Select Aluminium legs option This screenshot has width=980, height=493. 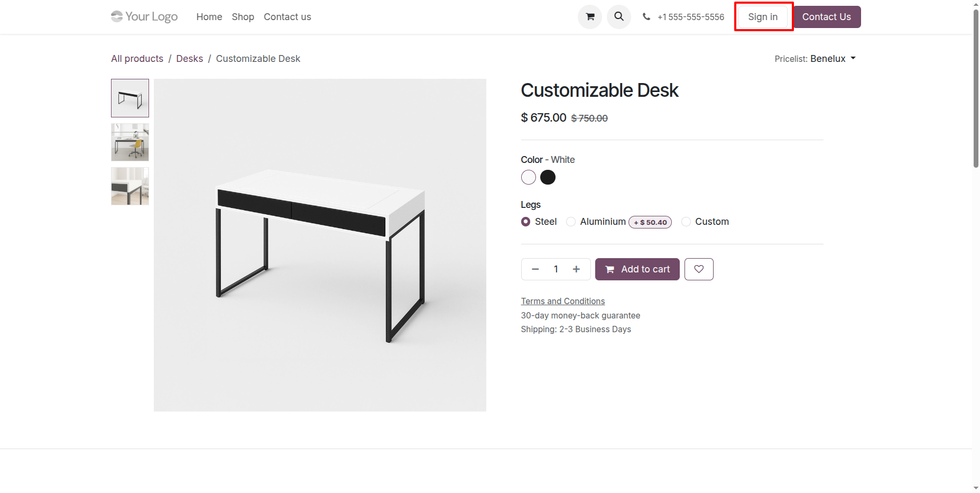pos(571,222)
